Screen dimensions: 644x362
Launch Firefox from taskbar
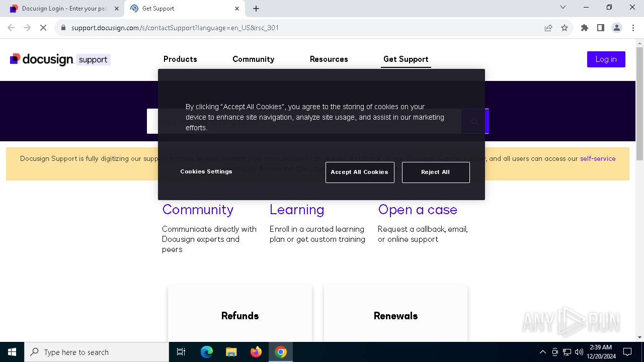256,352
